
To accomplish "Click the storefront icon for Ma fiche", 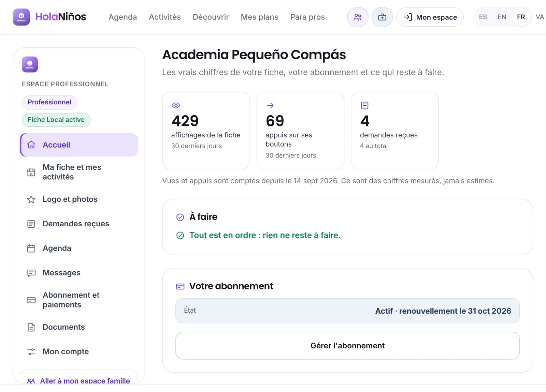I will [31, 172].
